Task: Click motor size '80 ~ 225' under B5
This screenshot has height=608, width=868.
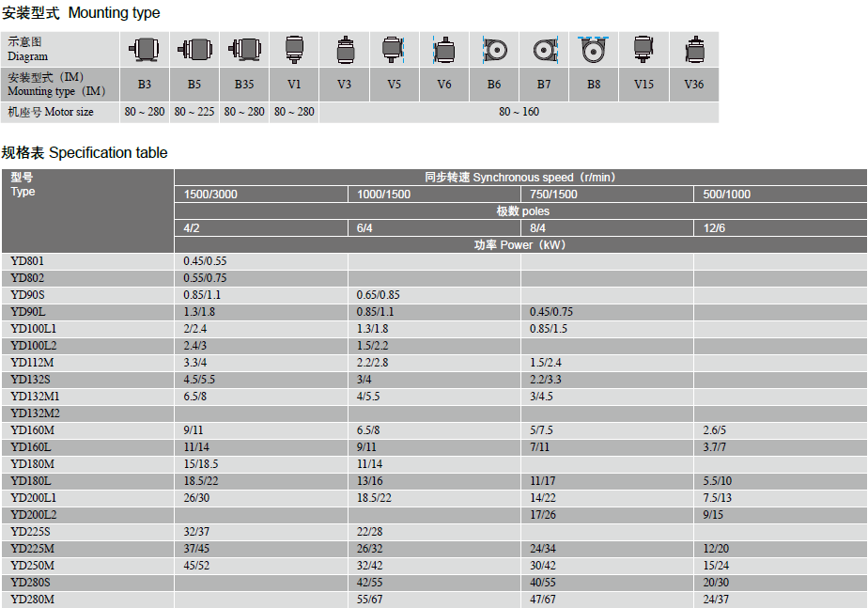Action: click(x=194, y=112)
